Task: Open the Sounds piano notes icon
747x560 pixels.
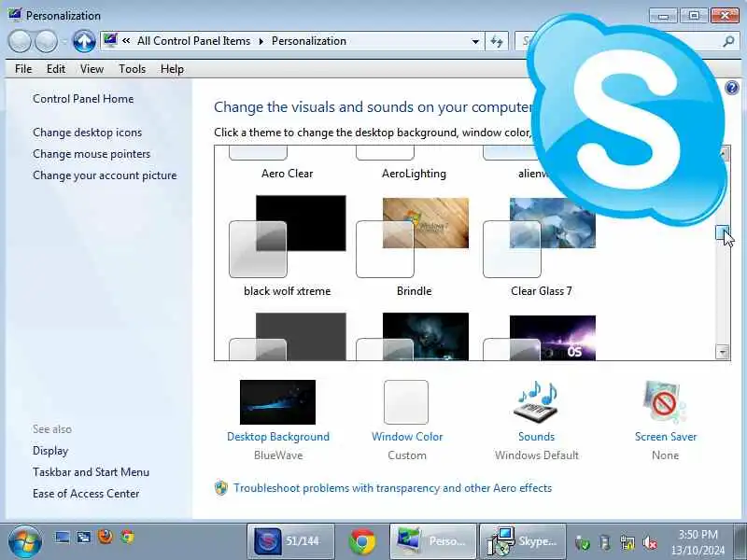Action: pyautogui.click(x=536, y=401)
